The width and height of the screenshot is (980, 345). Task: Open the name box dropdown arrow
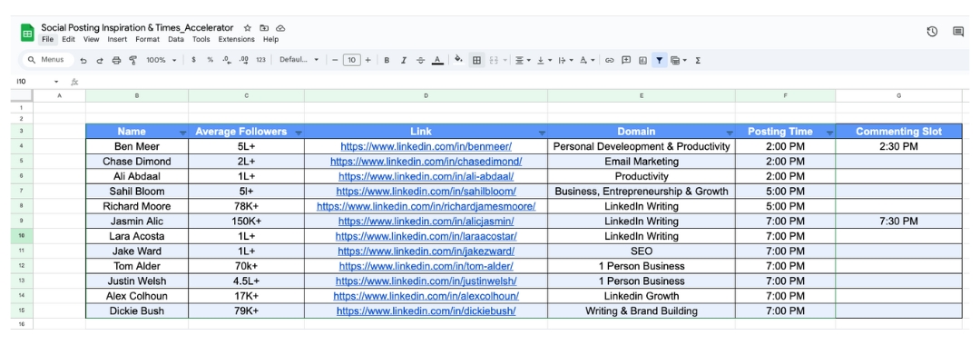point(56,82)
